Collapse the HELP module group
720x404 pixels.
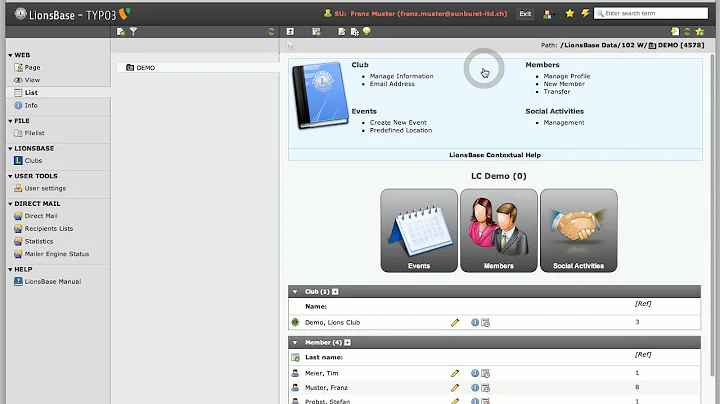point(10,269)
